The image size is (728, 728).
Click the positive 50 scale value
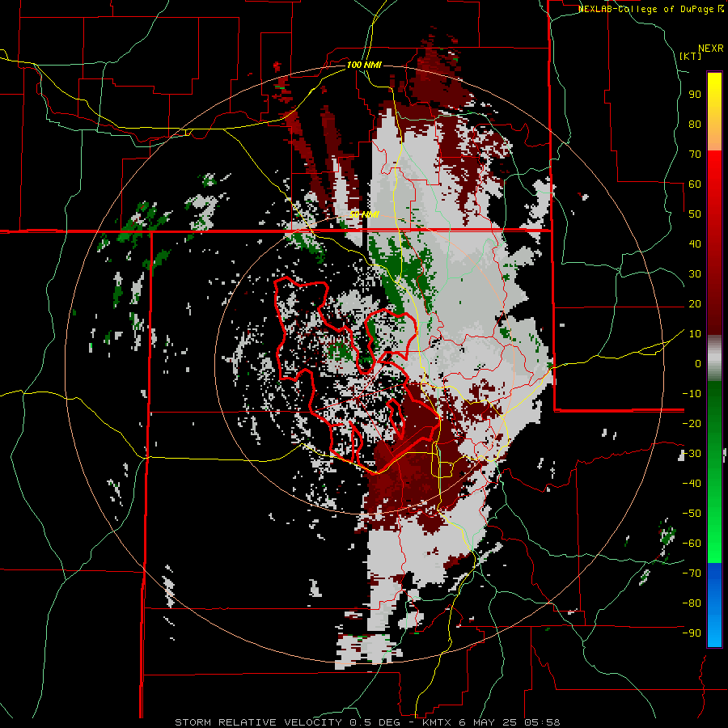pyautogui.click(x=695, y=214)
